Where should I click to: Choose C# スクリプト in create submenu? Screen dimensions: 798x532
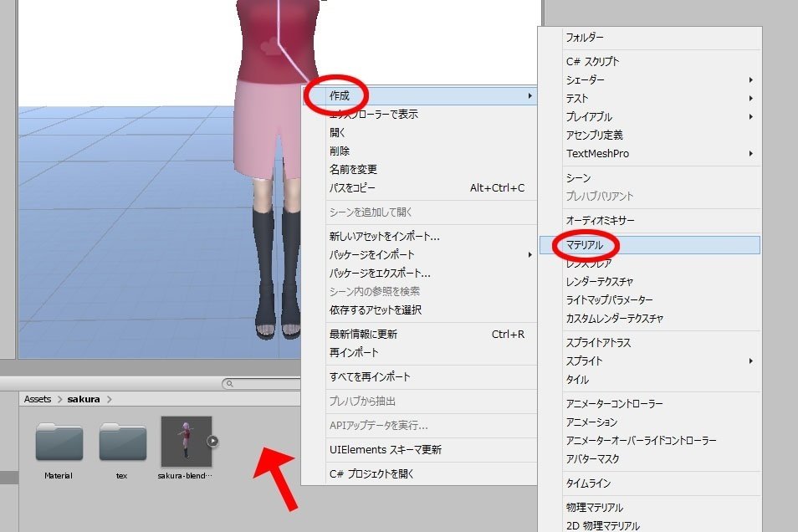point(649,62)
